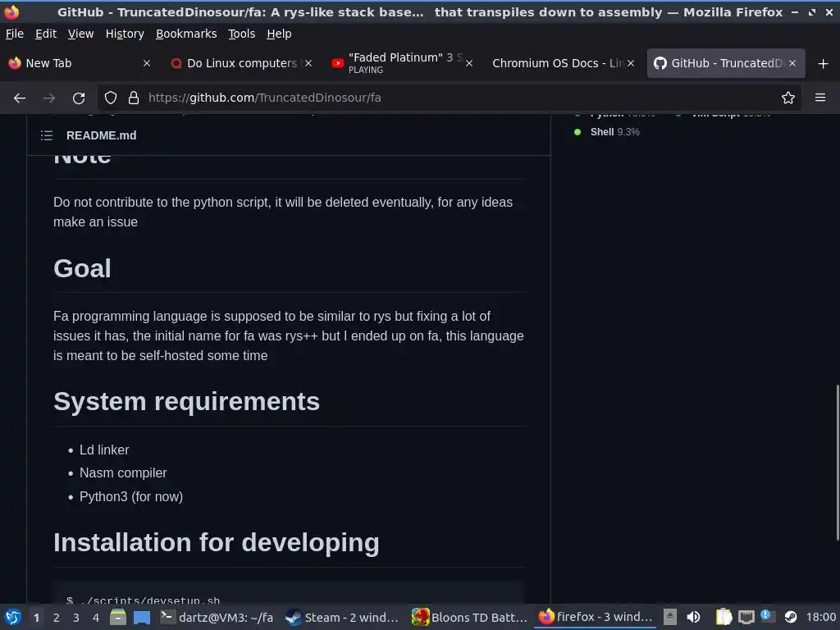The image size is (840, 630).
Task: Close the Faded Platinum YouTube tab
Action: click(469, 63)
